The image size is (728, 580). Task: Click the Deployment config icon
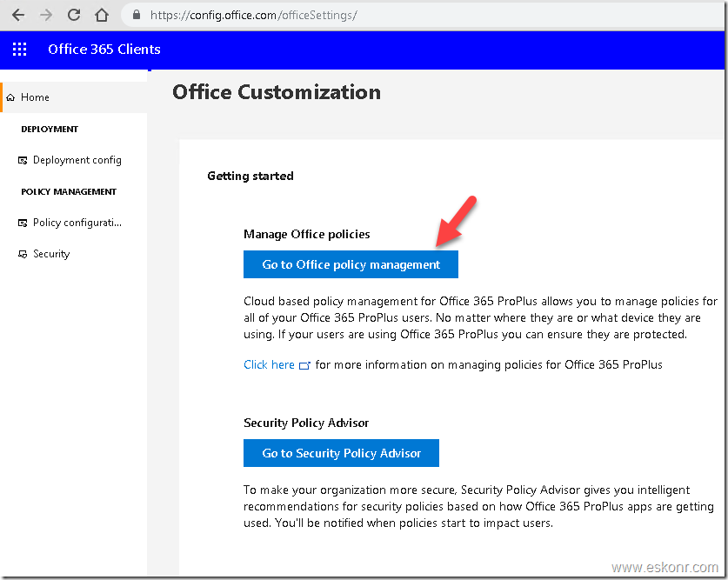pyautogui.click(x=23, y=161)
